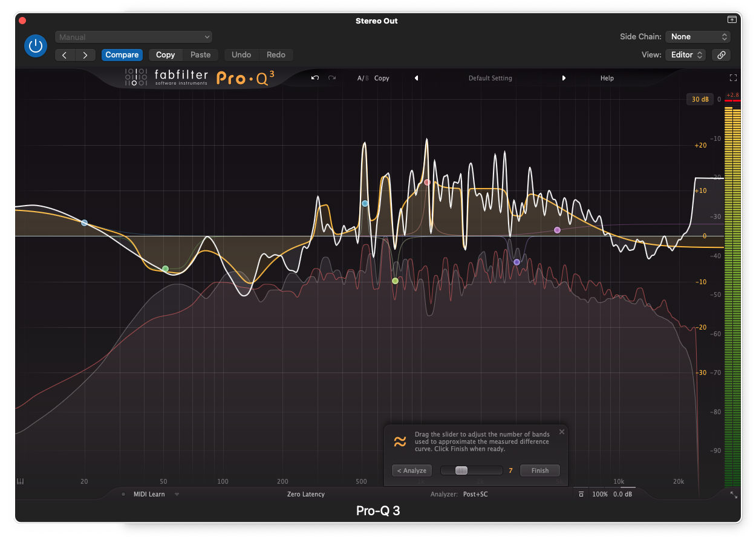Toggle the Compare button
Screen dimensions: 756x540
click(x=122, y=54)
